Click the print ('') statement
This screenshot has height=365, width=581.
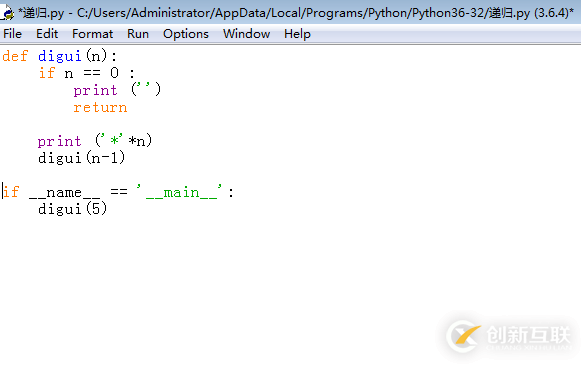coord(117,90)
